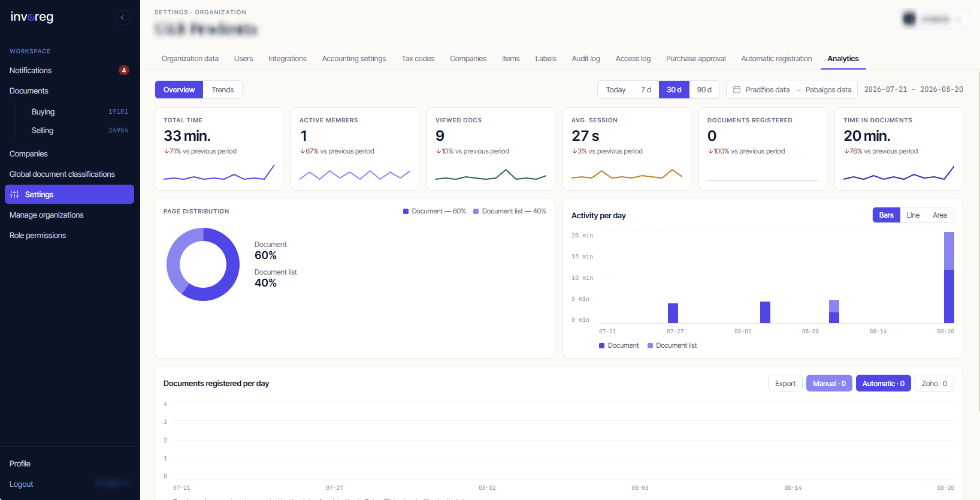Select the Analytics tab
The image size is (980, 500).
click(843, 59)
